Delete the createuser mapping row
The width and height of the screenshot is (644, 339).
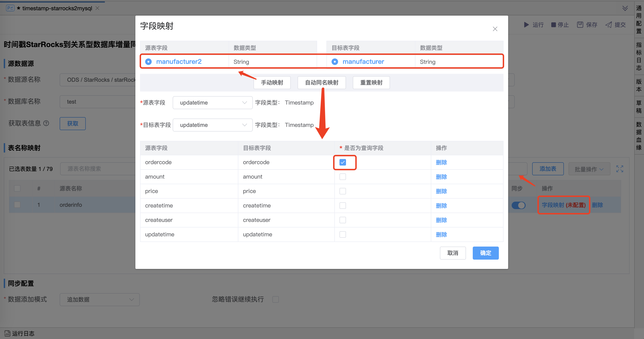[441, 220]
